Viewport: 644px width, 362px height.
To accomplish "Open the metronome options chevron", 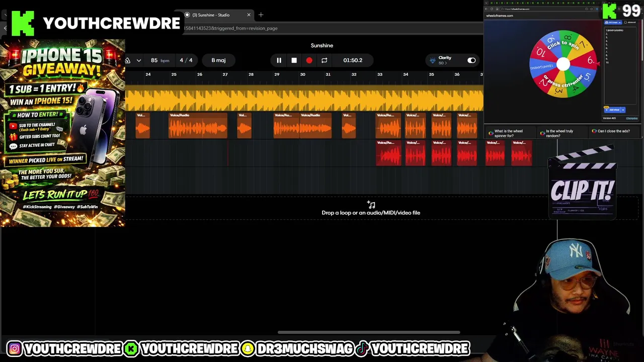I will tap(139, 60).
